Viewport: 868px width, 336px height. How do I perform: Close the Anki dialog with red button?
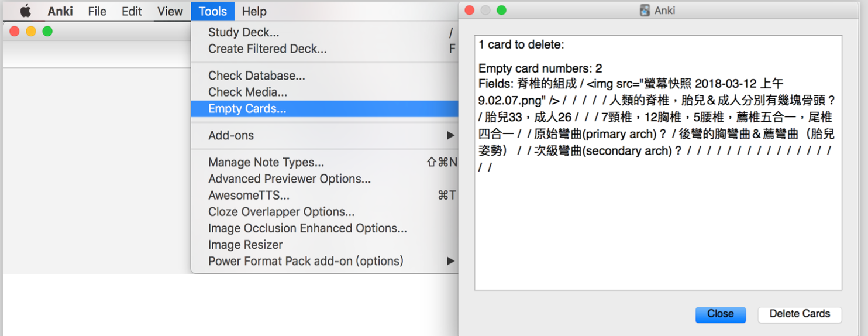(x=469, y=10)
